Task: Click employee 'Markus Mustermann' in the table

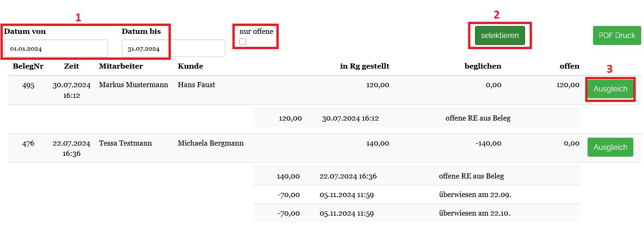Action: [x=133, y=85]
